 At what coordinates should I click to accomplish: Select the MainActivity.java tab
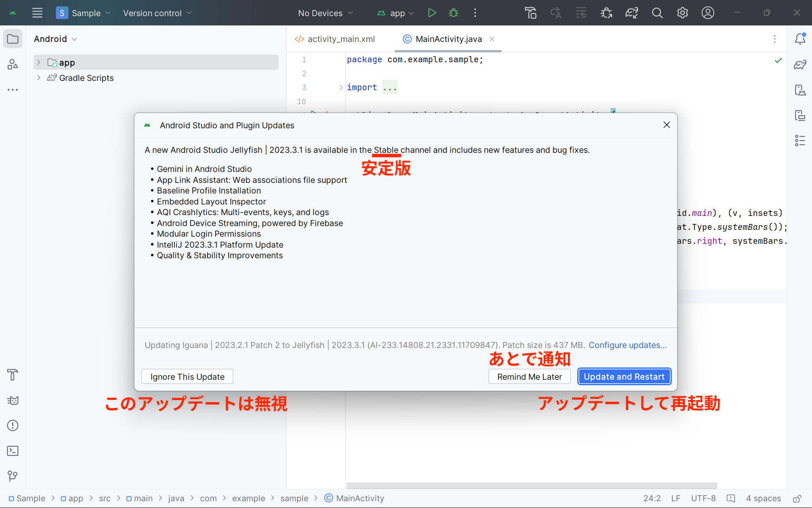pos(448,39)
